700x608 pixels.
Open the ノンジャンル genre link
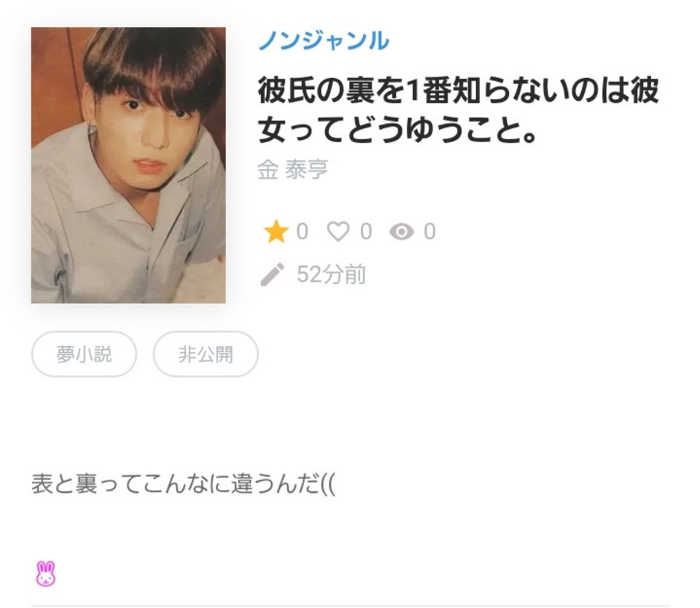pos(324,41)
